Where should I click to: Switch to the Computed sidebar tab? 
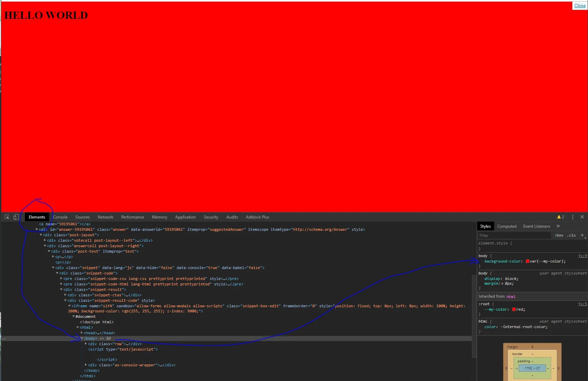507,226
